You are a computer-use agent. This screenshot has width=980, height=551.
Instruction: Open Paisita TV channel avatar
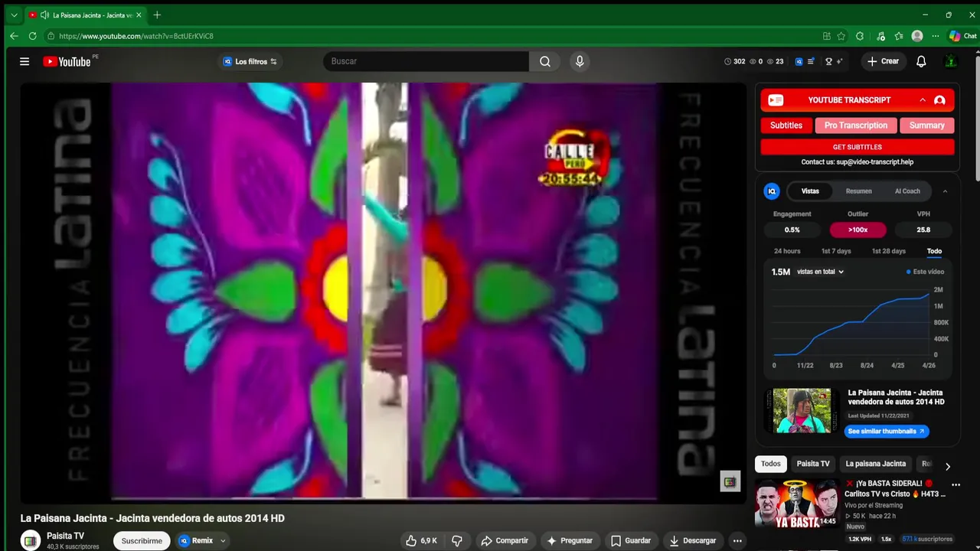point(31,540)
